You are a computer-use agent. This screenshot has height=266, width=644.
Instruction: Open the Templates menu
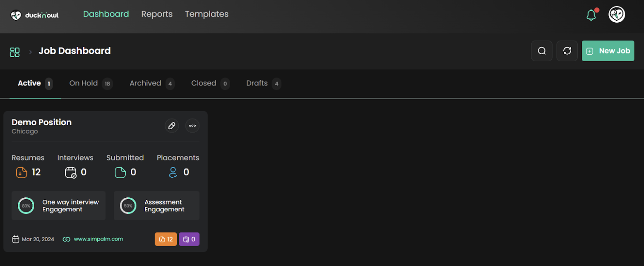point(207,14)
